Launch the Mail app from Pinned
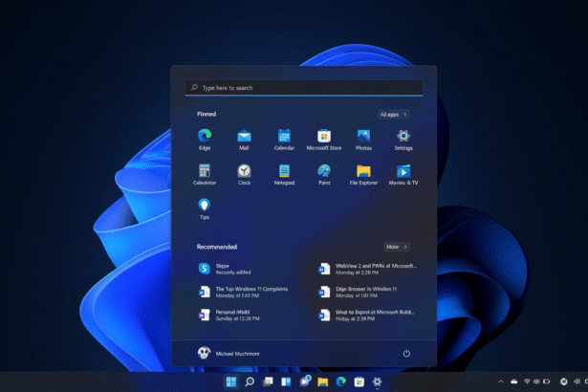 [x=244, y=140]
